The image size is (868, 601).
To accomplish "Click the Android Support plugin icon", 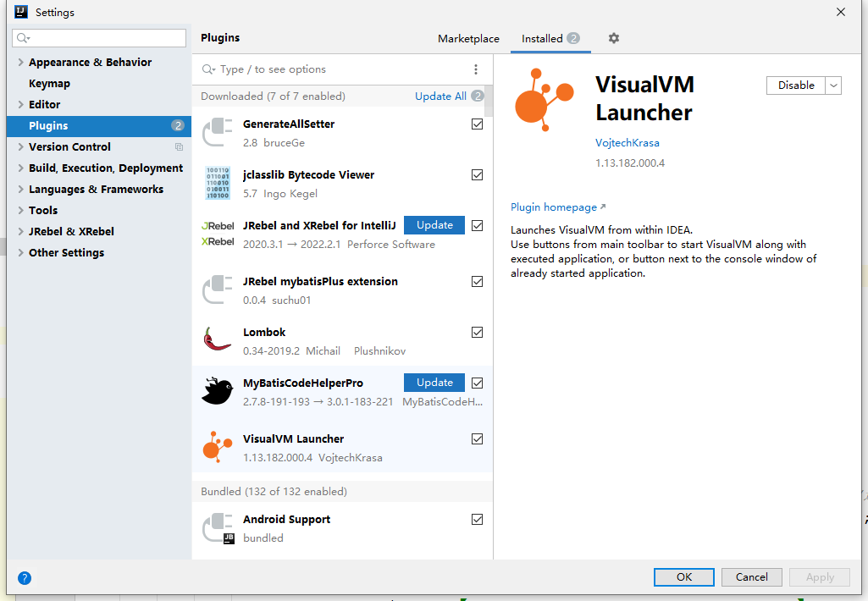I will coord(218,528).
